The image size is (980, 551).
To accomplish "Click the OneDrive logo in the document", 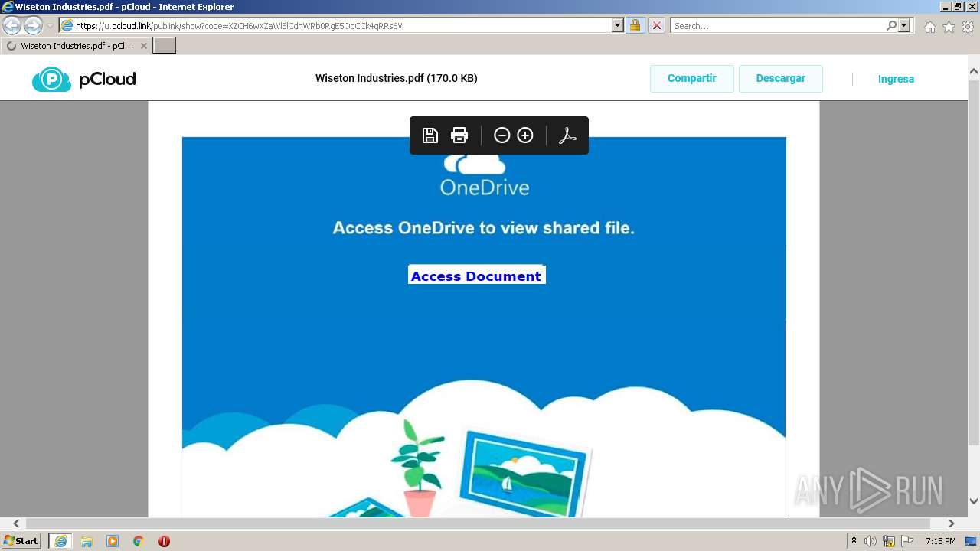I will (x=484, y=175).
